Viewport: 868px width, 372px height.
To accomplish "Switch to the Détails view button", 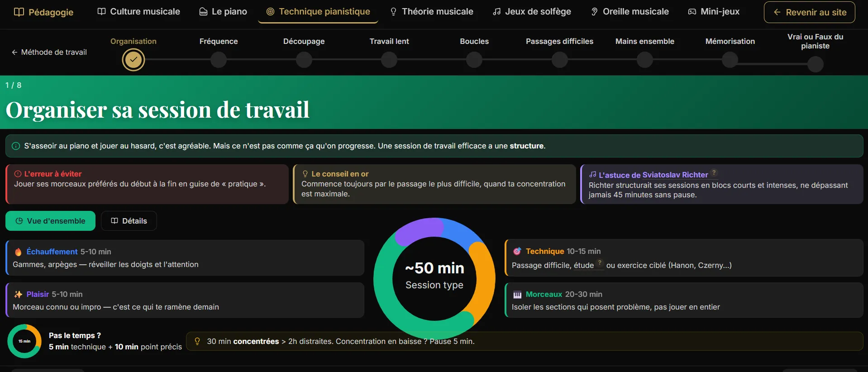I will point(129,221).
